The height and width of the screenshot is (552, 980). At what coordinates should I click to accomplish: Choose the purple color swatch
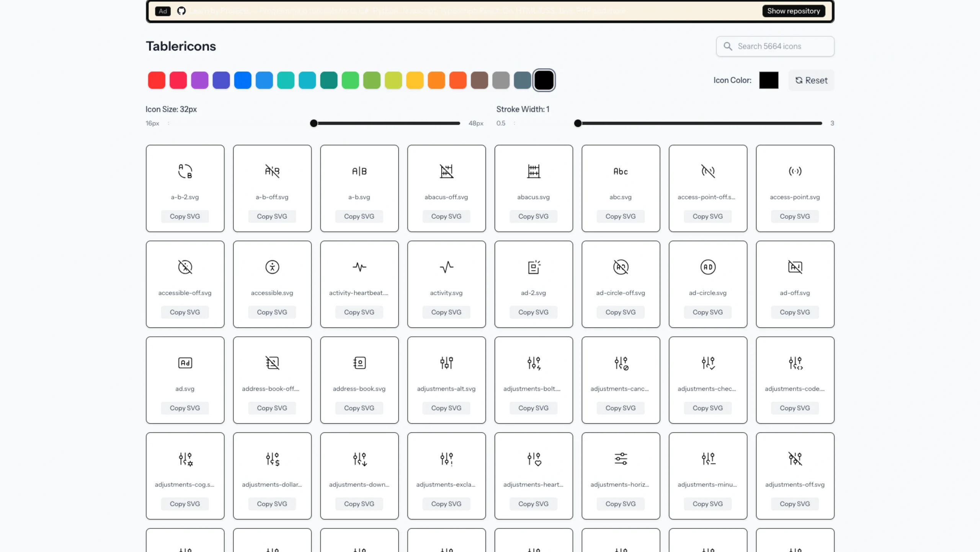point(199,80)
